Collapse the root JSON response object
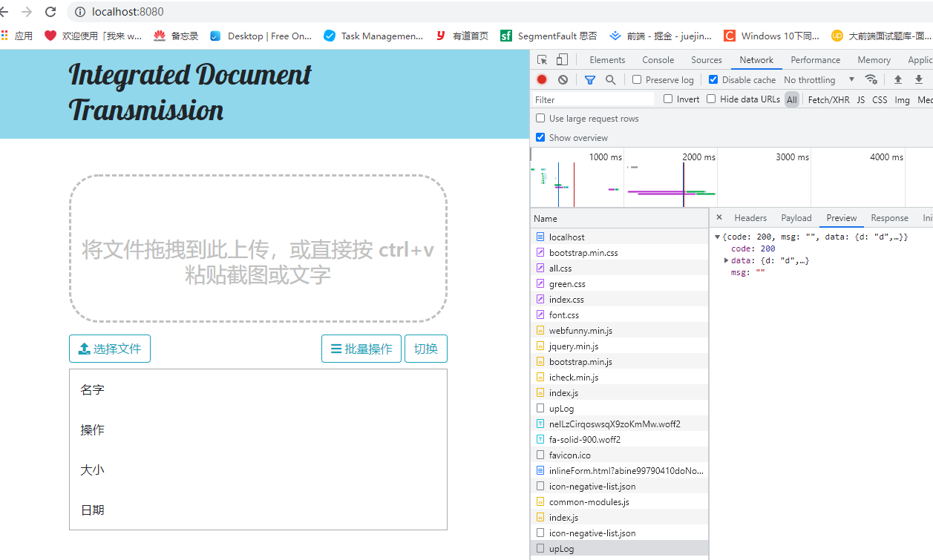The width and height of the screenshot is (933, 560). click(x=717, y=237)
